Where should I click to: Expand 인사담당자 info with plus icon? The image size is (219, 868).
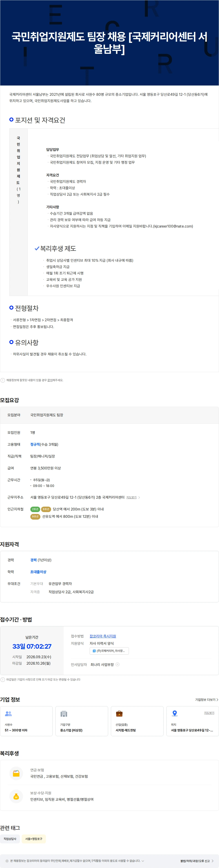(x=117, y=664)
